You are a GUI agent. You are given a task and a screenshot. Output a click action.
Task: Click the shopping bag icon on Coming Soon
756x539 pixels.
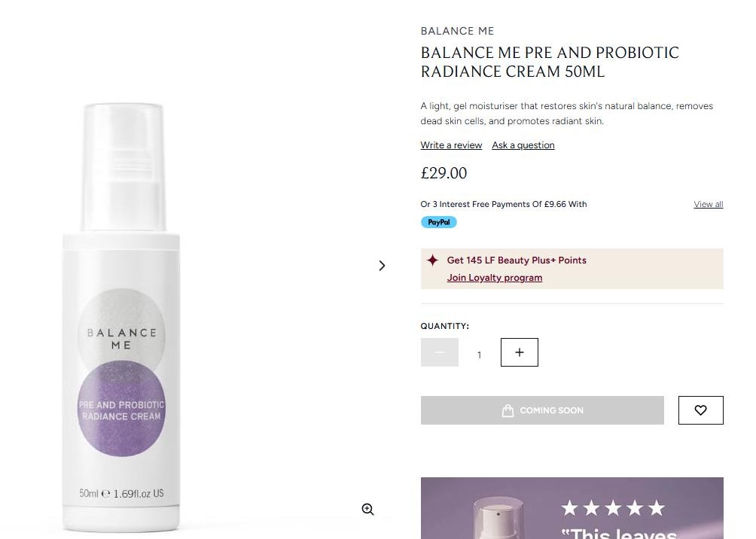coord(508,410)
